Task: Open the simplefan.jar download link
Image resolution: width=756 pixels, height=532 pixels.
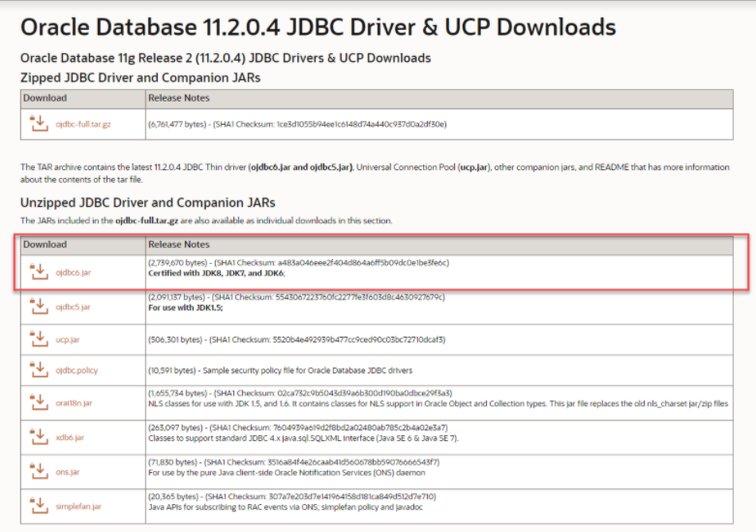Action: point(78,507)
